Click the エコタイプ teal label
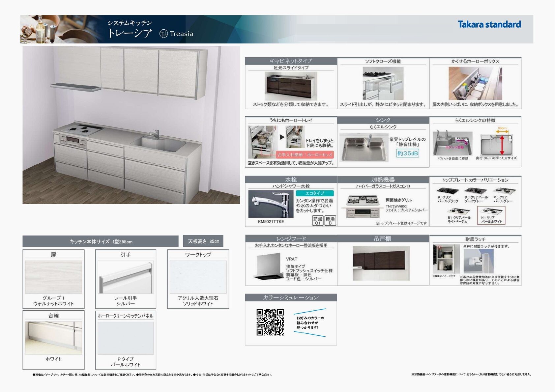This screenshot has height=392, width=555. 315,193
